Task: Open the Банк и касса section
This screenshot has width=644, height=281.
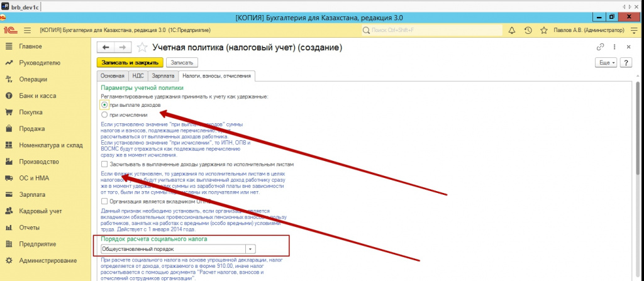Action: coord(38,96)
